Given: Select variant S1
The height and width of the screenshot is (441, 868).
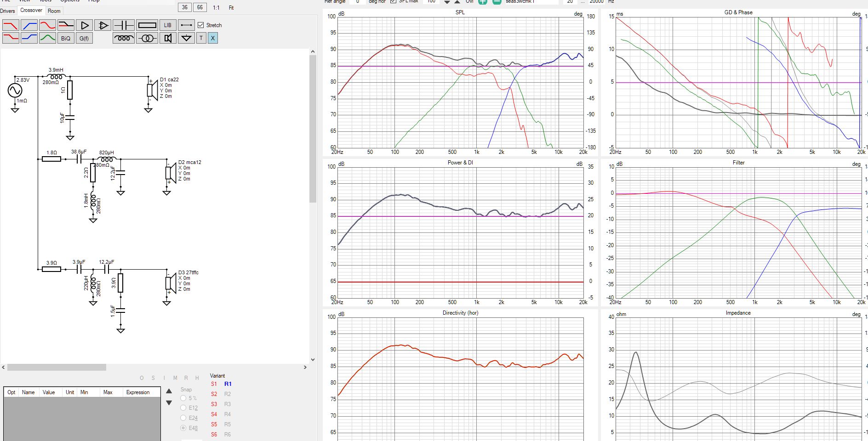Looking at the screenshot, I should pyautogui.click(x=214, y=384).
